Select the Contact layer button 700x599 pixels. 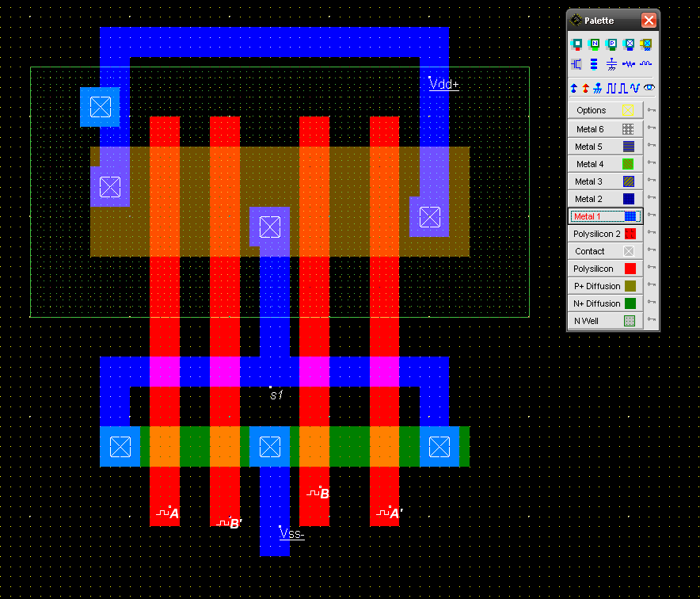(605, 251)
